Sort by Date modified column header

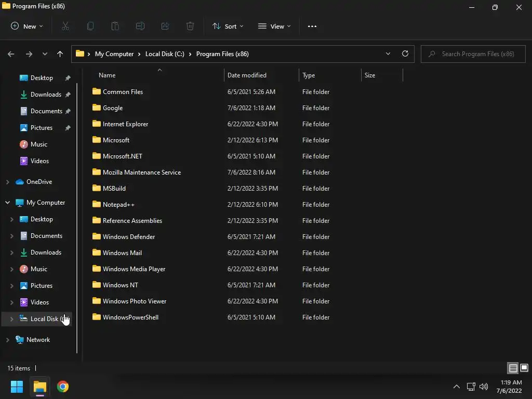coord(261,75)
